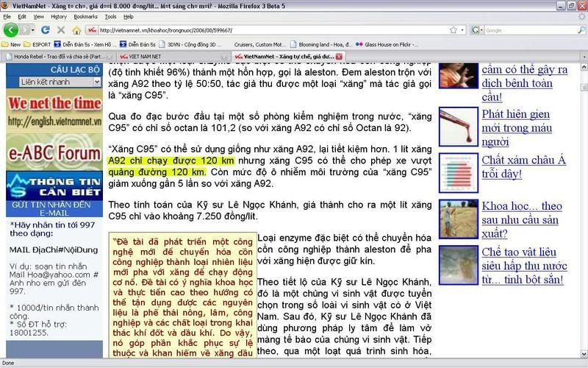
Task: Click the vertical scrollbar thumb
Action: [584, 87]
